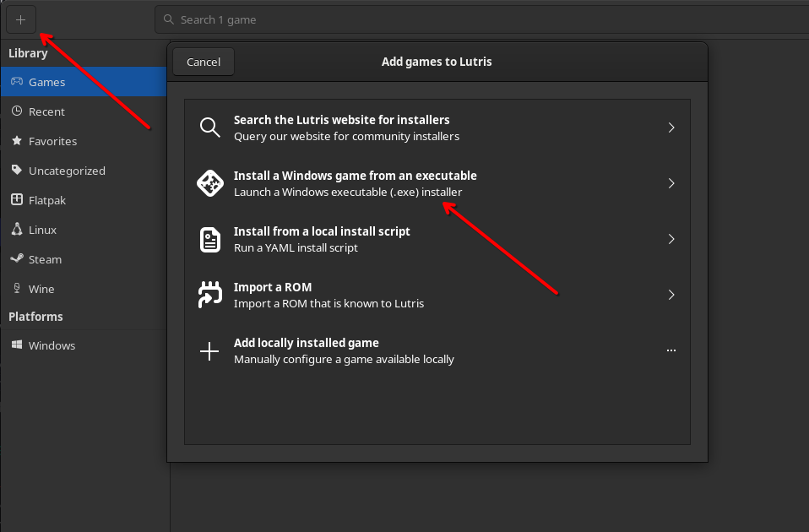809x532 pixels.
Task: Click 'Run a YAML install script' text
Action: (296, 247)
